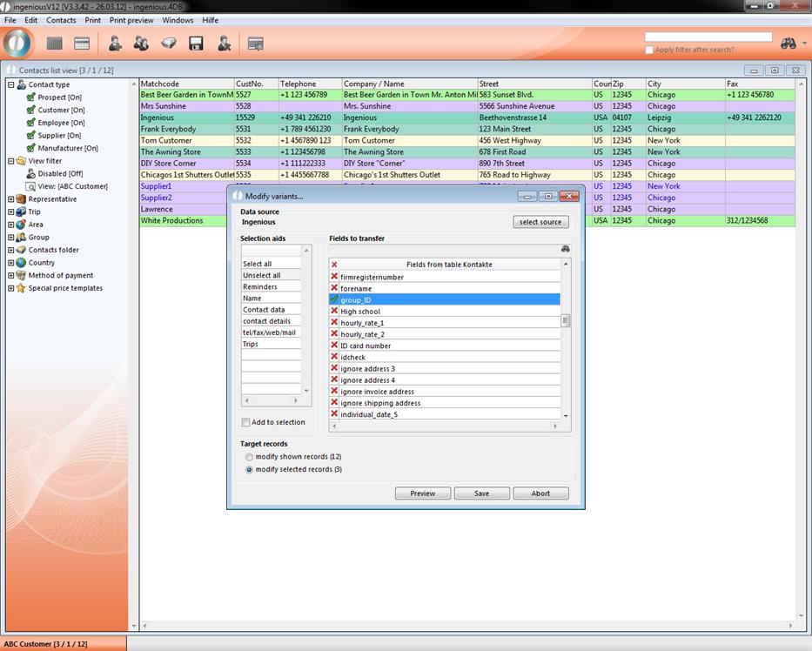Click the two-person group toolbar icon
Screen dimensions: 812x651
pos(141,44)
